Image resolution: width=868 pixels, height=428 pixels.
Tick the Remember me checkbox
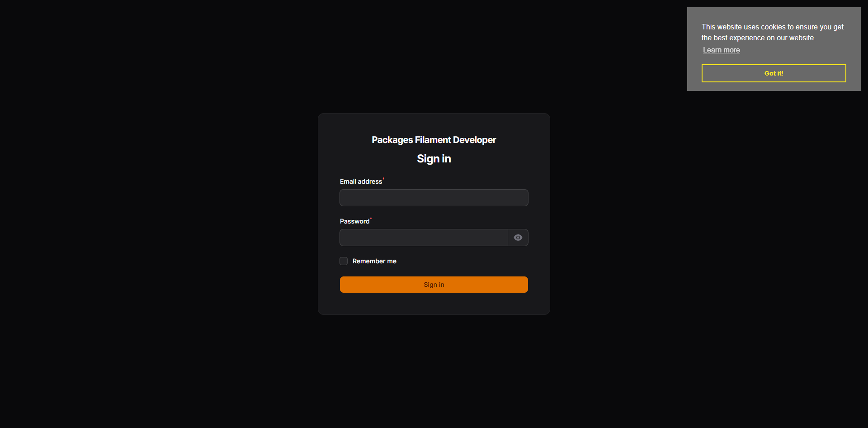344,261
